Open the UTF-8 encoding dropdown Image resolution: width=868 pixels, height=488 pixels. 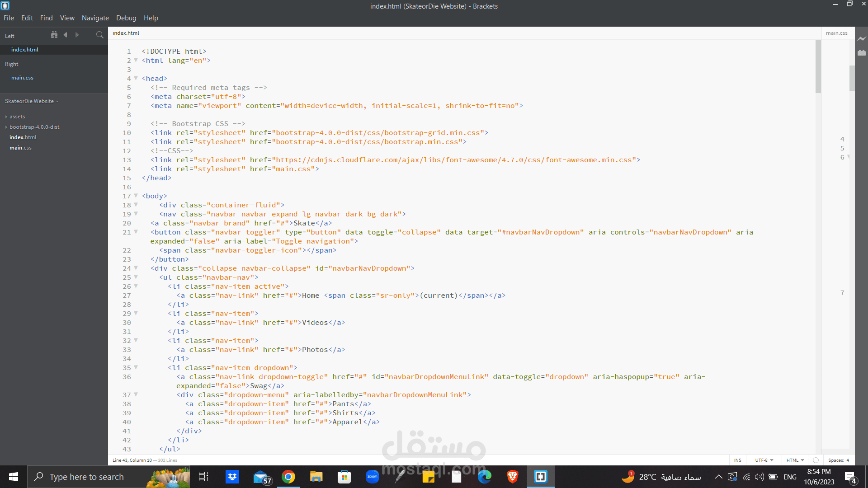click(x=764, y=460)
